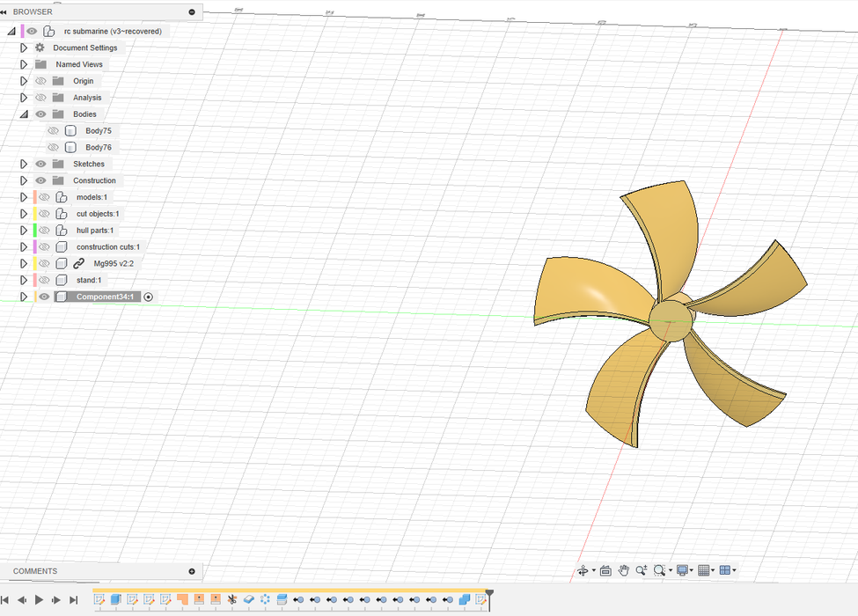858x616 pixels.
Task: Click the Zoom Window magnifier icon
Action: point(659,570)
